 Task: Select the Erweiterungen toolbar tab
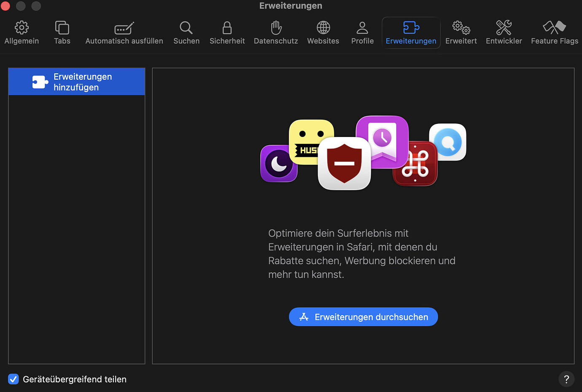tap(411, 32)
